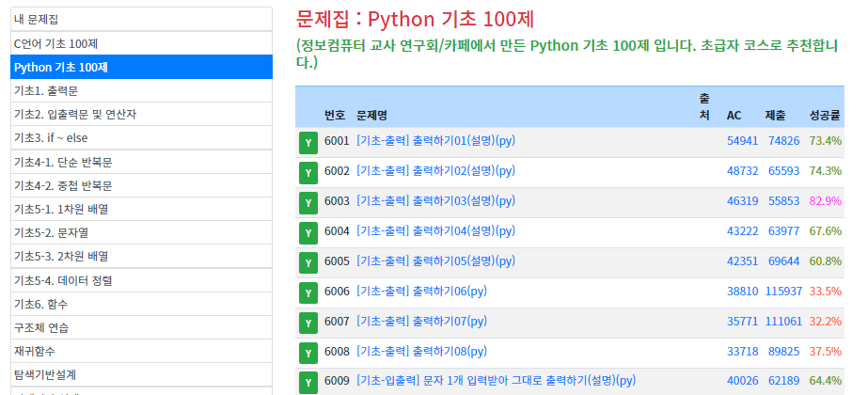Click AC count 43222
This screenshot has height=395, width=868.
tap(742, 230)
